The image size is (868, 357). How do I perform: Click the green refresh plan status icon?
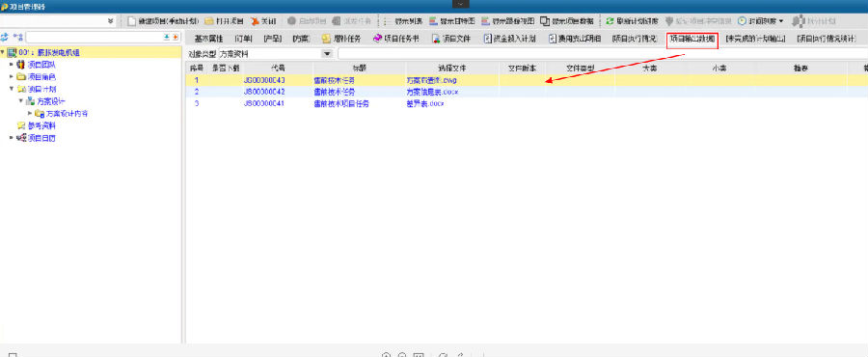point(610,21)
